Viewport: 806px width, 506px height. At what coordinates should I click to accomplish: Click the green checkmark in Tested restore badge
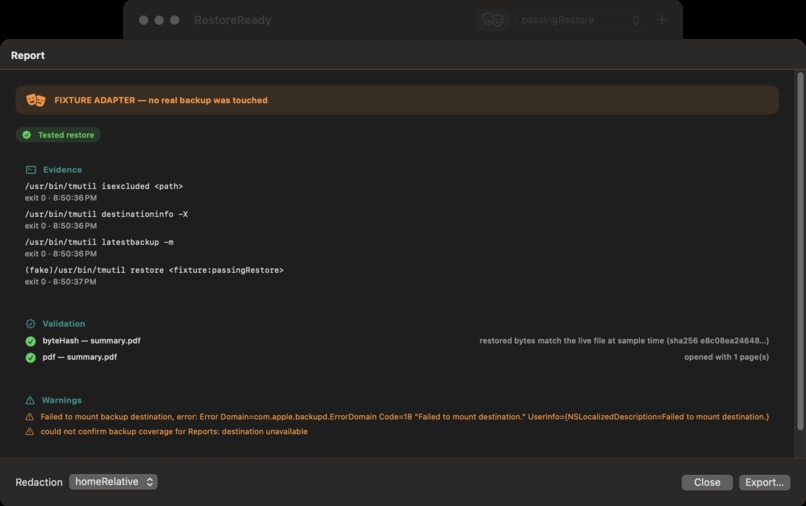point(27,135)
